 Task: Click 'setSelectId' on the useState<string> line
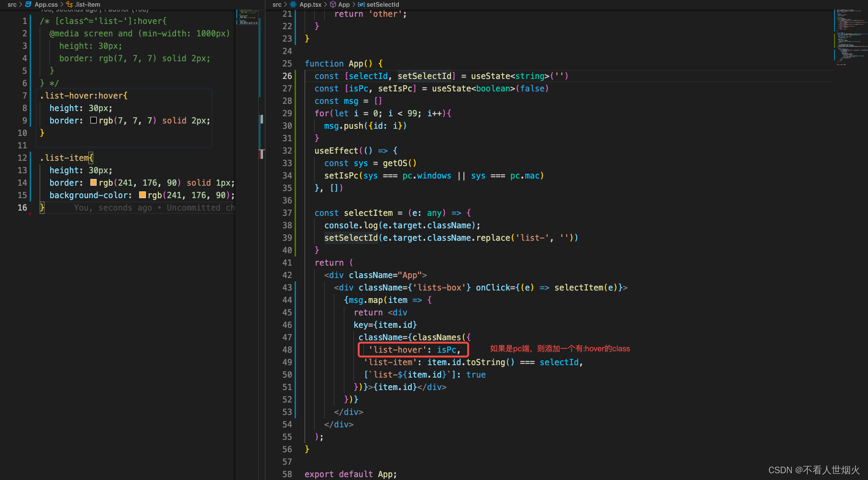(424, 76)
